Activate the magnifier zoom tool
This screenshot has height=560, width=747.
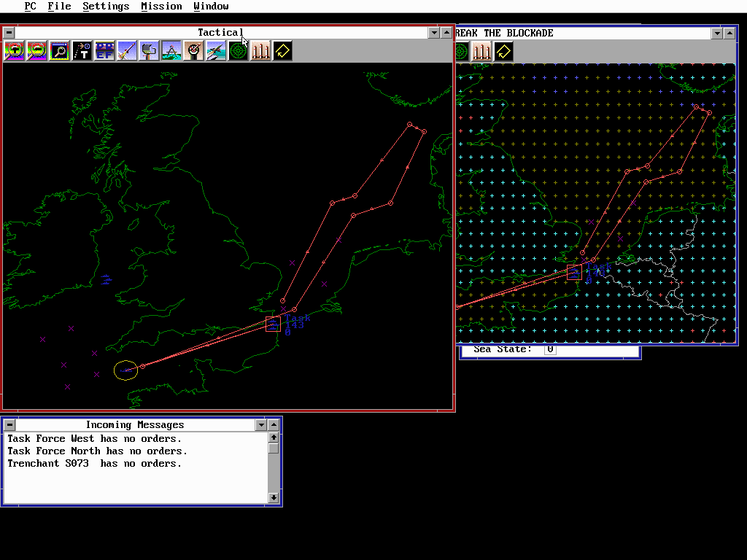tap(58, 51)
